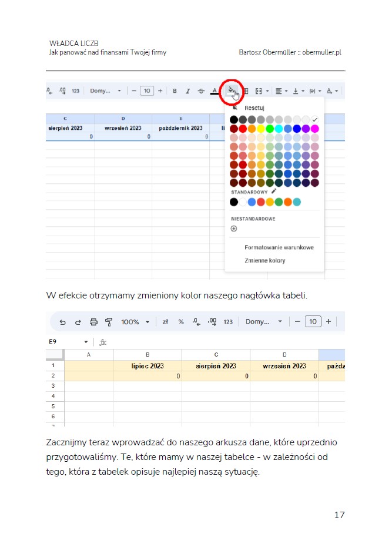392x554 pixels.
Task: Decrease font size with minus in upper toolbar
Action: tap(133, 91)
